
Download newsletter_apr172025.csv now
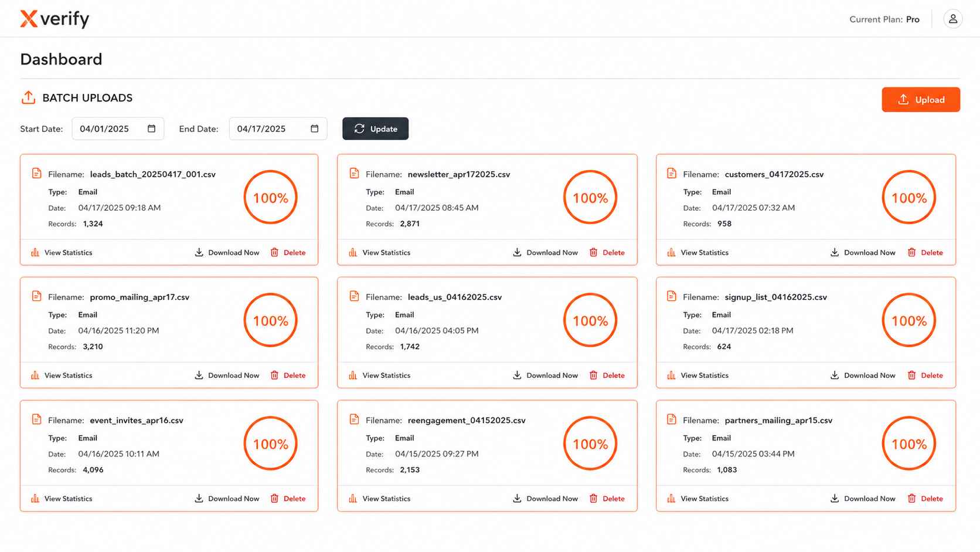tap(545, 253)
